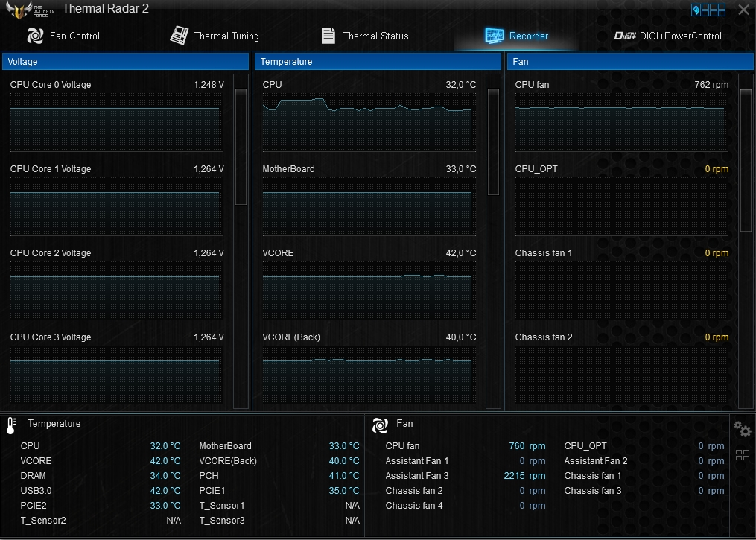Select the Recorder tab
The height and width of the screenshot is (540, 756).
[x=516, y=36]
